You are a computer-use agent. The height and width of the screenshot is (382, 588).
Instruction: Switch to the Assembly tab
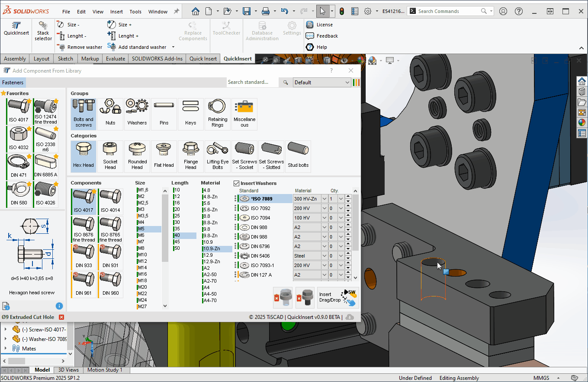[15, 59]
